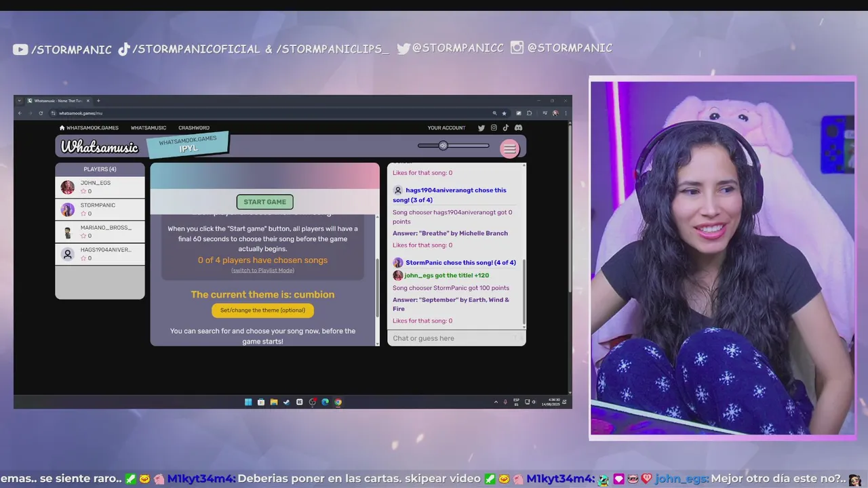
Task: Click the webcam video of the streamer
Action: point(723,258)
